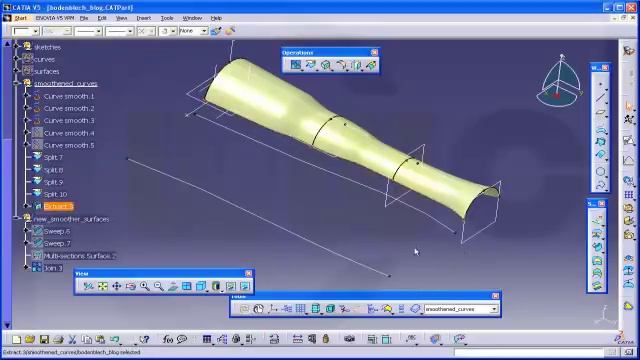The width and height of the screenshot is (640, 360).
Task: Click the Paste icon in bottom toolbar
Action: point(100,339)
